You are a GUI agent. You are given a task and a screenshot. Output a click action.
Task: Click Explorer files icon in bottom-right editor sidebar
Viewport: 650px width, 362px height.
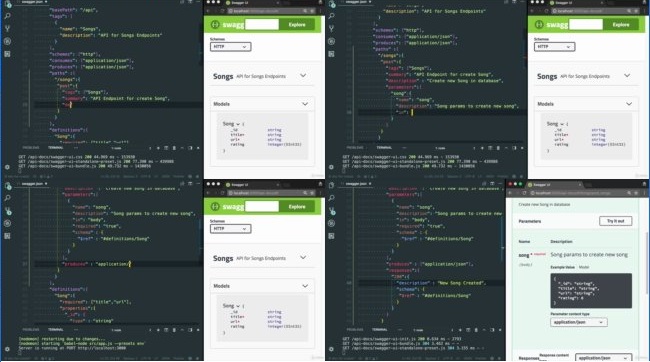[331, 186]
